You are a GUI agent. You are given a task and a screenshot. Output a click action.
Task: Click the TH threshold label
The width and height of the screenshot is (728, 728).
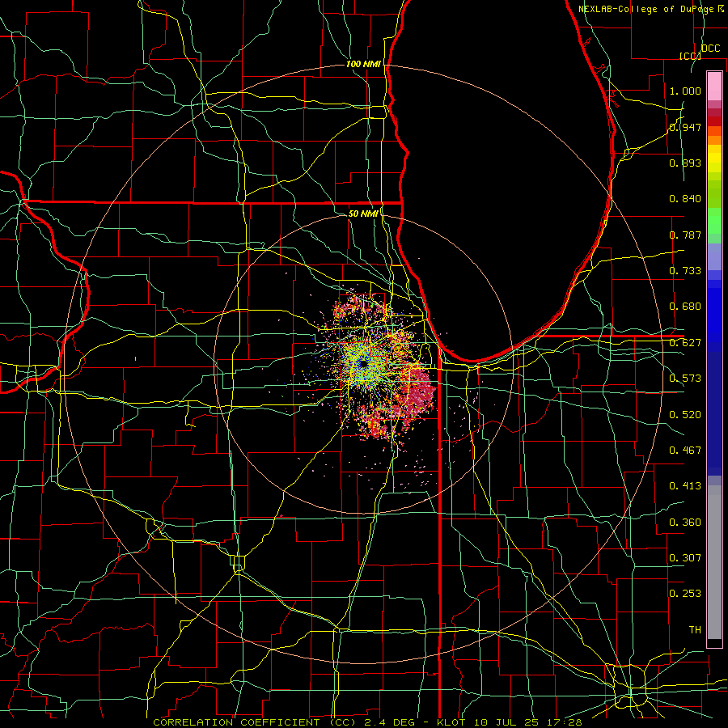click(695, 630)
